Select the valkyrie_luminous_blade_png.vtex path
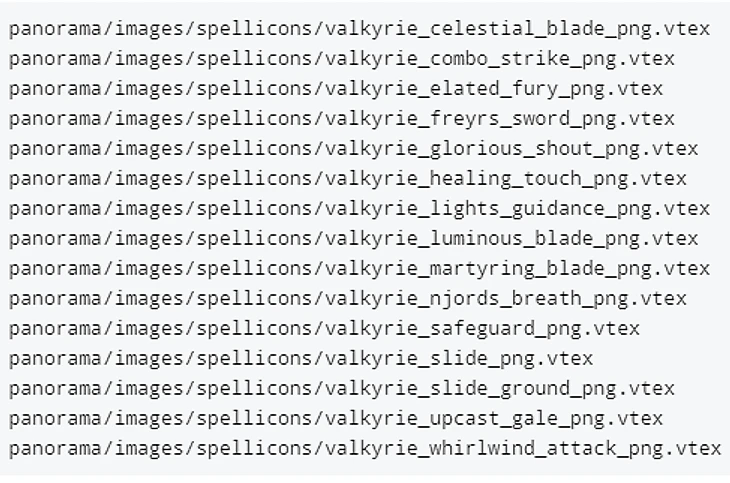730x483 pixels. click(x=353, y=239)
